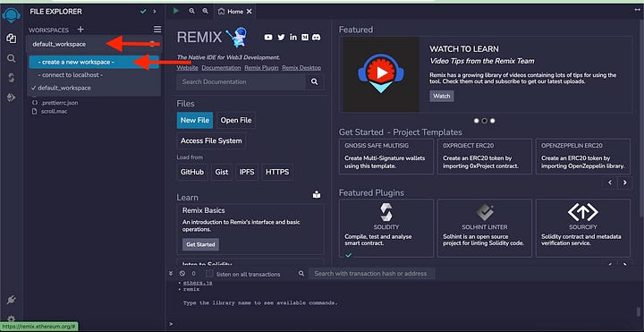Viewport: 644px width, 332px height.
Task: Play the Watch to Learn video thumbnail
Action: tap(381, 74)
